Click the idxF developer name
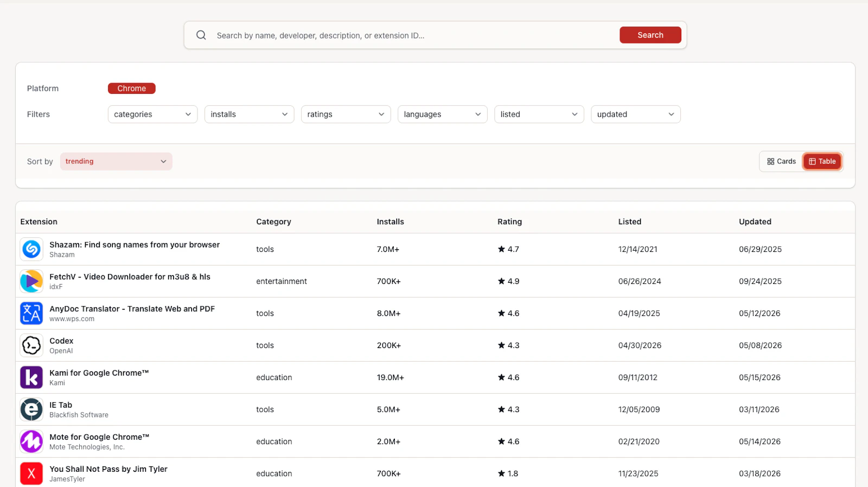868x487 pixels. click(56, 287)
